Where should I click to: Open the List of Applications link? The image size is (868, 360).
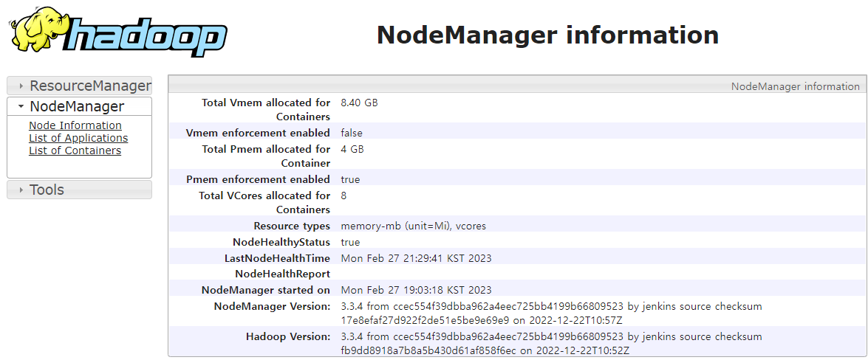78,138
